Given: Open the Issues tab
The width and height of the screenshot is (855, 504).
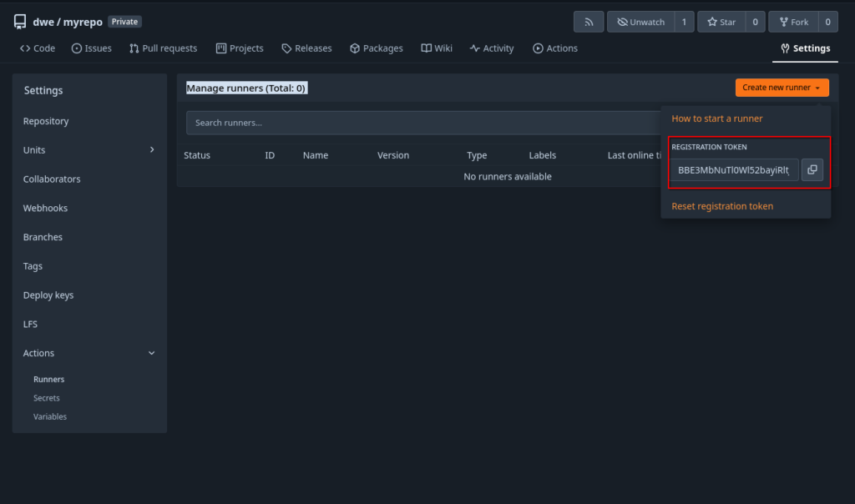Looking at the screenshot, I should tap(92, 48).
